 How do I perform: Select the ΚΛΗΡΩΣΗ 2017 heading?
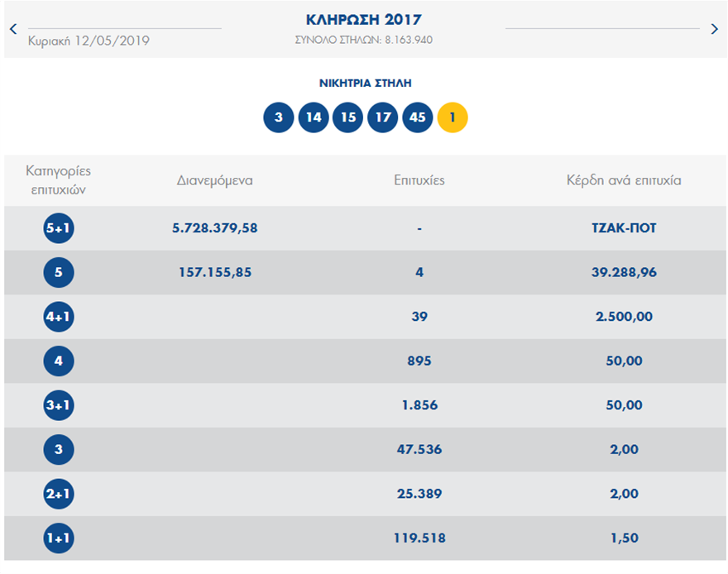pyautogui.click(x=364, y=19)
